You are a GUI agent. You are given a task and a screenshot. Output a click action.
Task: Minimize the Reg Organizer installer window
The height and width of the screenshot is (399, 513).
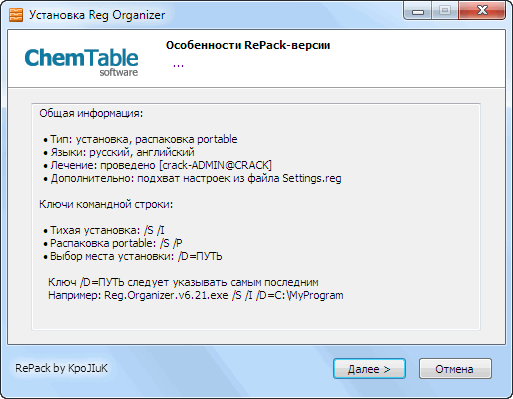tap(418, 10)
